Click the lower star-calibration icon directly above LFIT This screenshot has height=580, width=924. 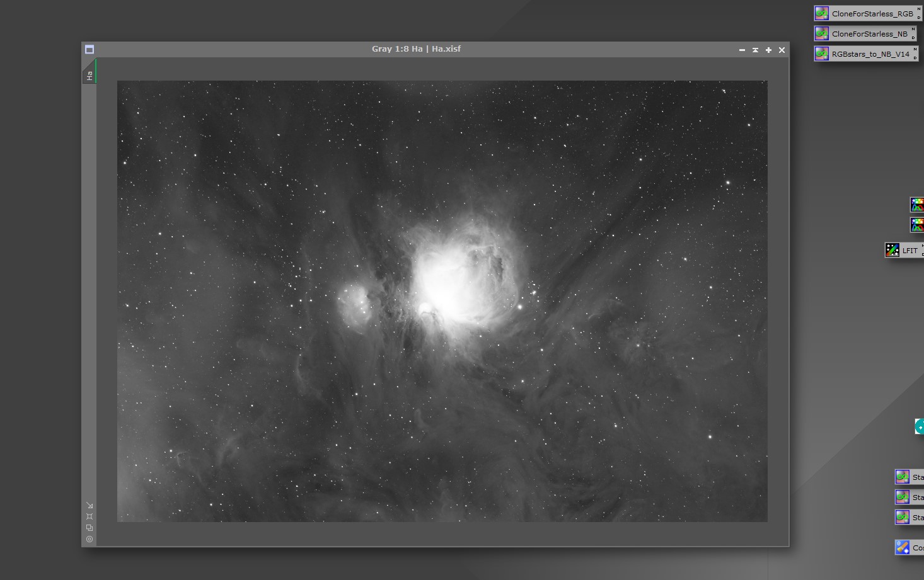click(917, 224)
